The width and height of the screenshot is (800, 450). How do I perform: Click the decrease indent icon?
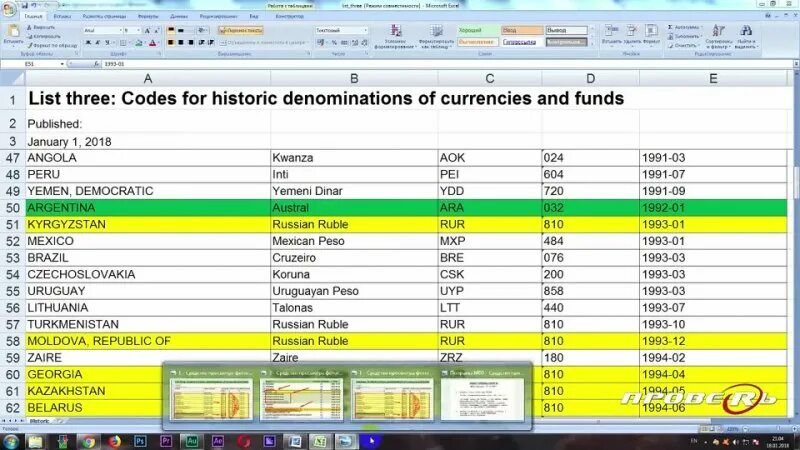click(x=202, y=43)
